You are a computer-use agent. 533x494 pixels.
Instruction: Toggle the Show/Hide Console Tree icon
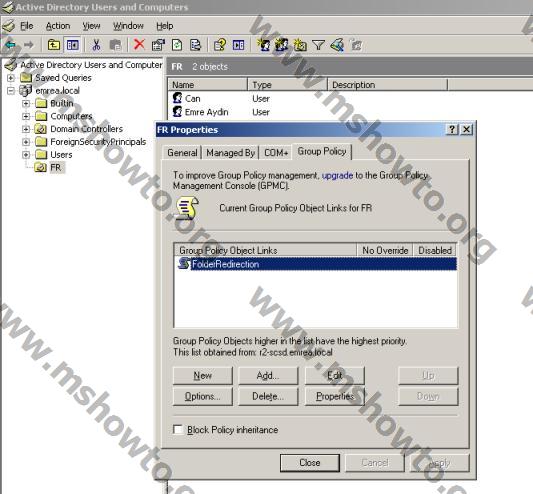point(72,45)
